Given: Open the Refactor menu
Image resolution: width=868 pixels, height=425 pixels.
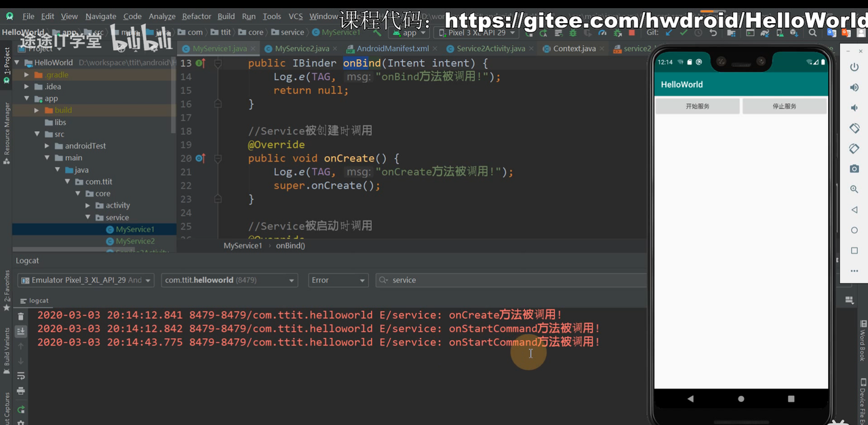Looking at the screenshot, I should pyautogui.click(x=197, y=16).
